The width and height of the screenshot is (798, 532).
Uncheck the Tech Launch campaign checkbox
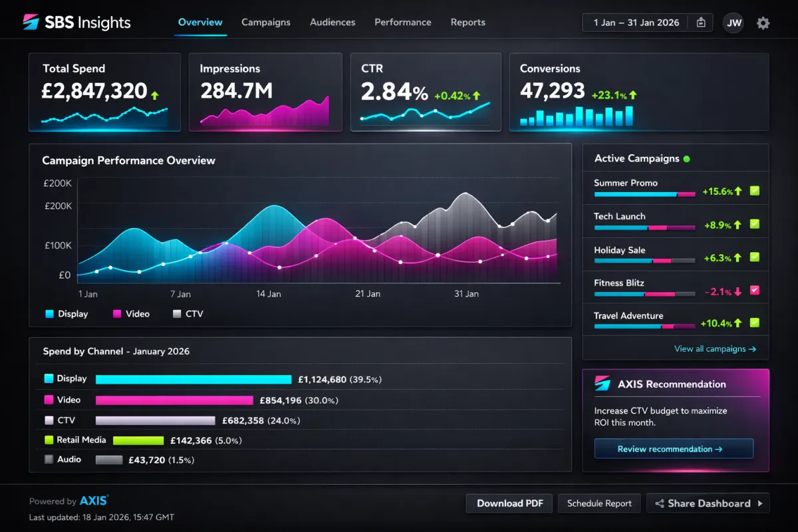(x=754, y=224)
